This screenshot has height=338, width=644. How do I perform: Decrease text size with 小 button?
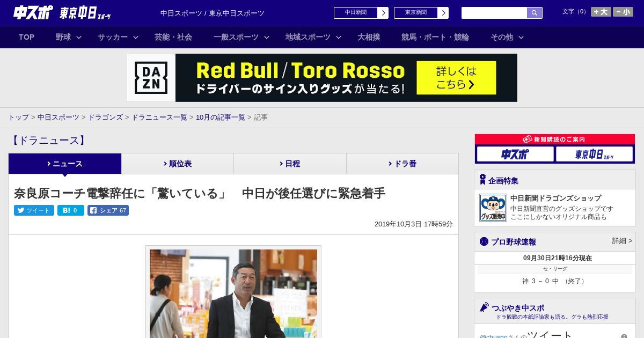(623, 12)
